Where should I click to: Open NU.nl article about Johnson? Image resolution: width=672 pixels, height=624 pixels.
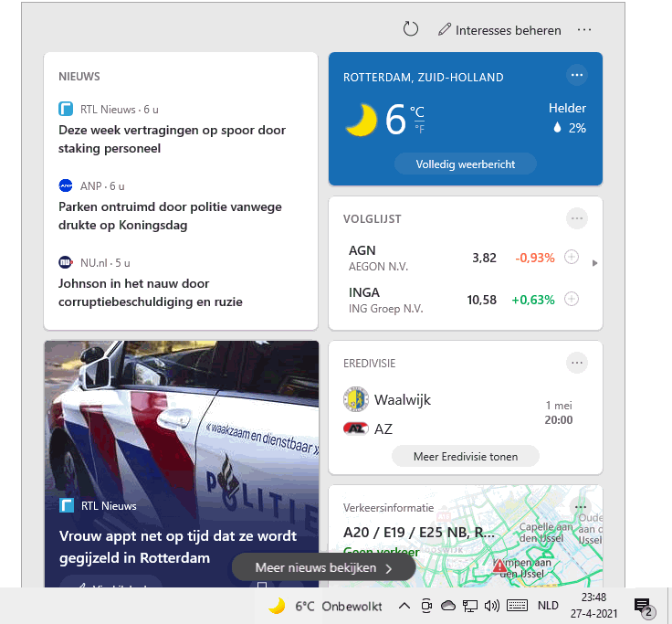(x=151, y=292)
